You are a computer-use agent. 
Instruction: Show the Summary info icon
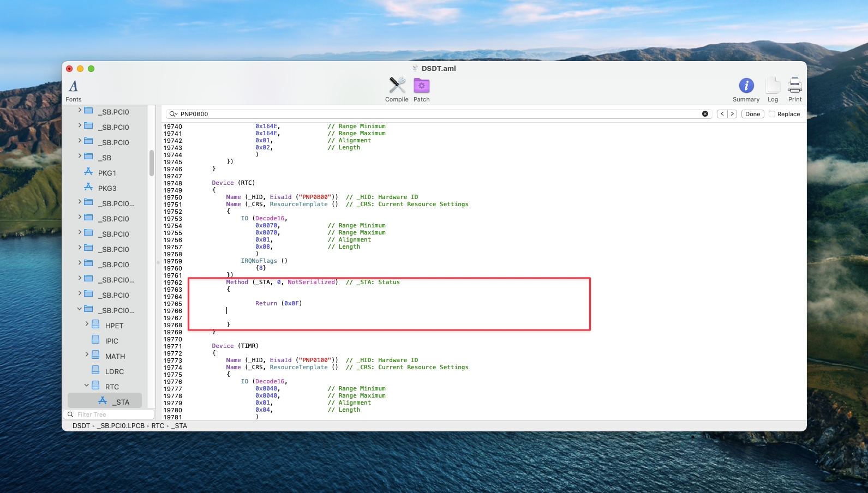click(746, 86)
